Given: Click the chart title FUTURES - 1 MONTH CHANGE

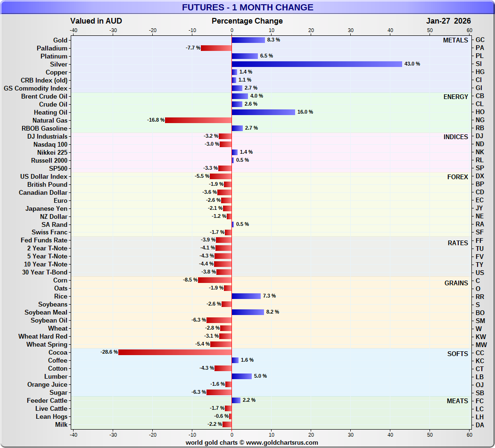Looking at the screenshot, I should click(x=247, y=7).
